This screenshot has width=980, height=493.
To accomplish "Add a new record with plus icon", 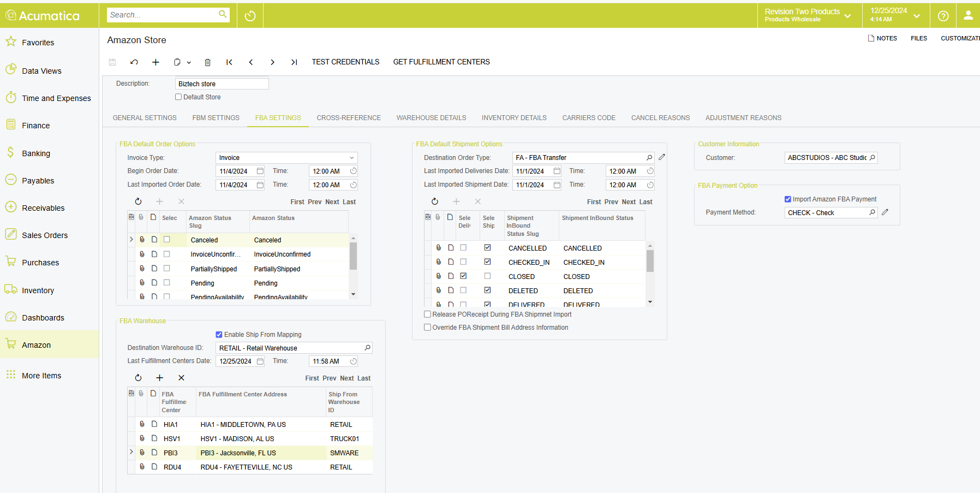I will coord(156,62).
